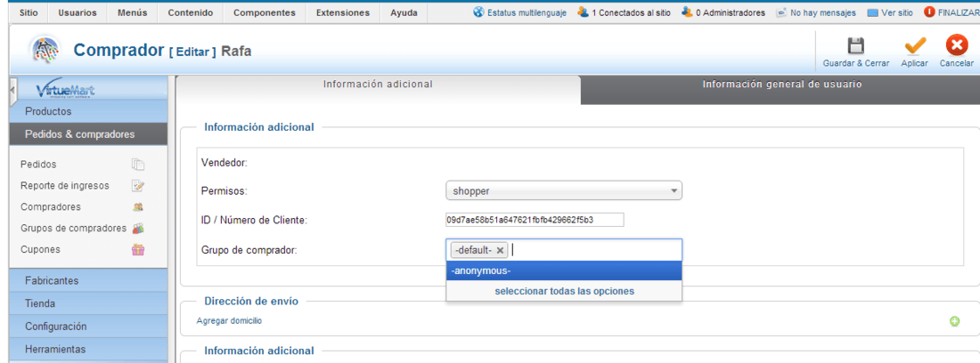980x363 pixels.
Task: Click the green plus icon for address
Action: (954, 321)
